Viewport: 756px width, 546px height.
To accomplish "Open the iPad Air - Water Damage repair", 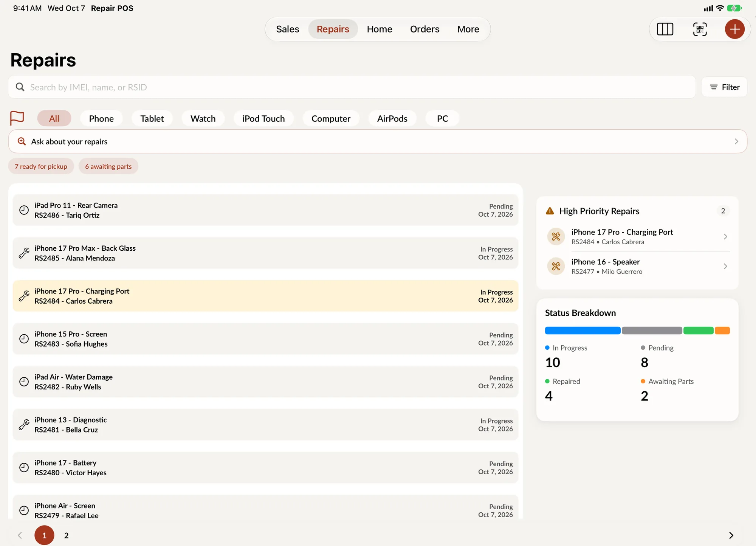I will 265,382.
